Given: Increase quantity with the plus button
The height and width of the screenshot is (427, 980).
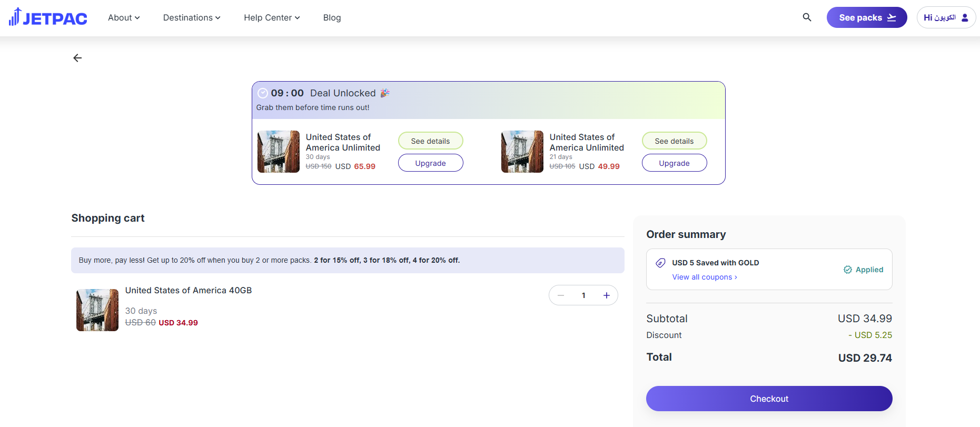Looking at the screenshot, I should (x=607, y=295).
